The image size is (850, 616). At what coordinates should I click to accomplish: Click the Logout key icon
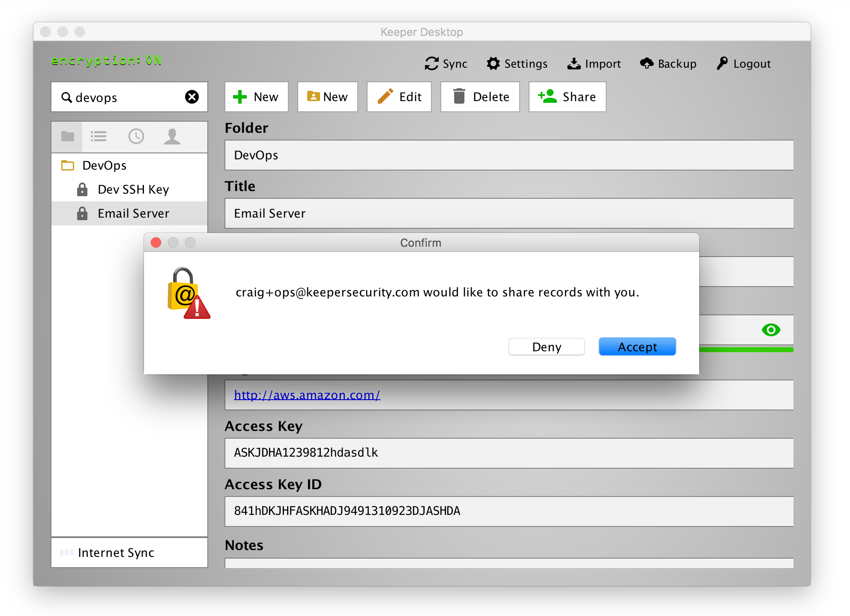[x=722, y=63]
